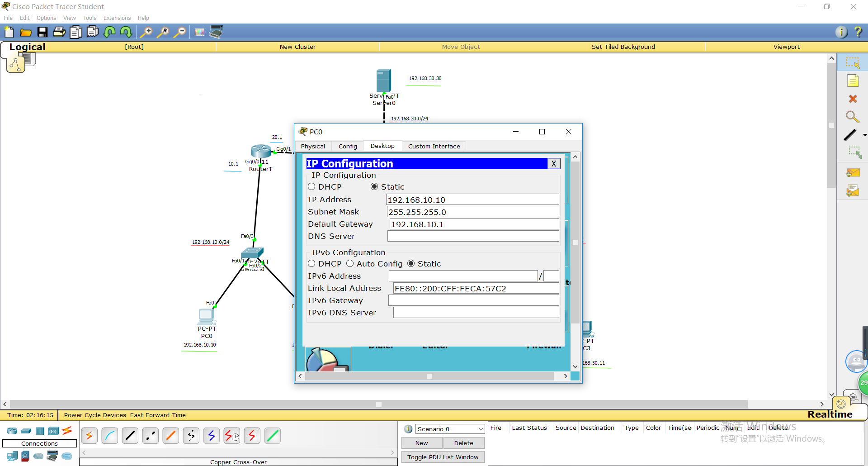Screen dimensions: 868x466
Task: Print the network using the printer icon
Action: point(59,32)
